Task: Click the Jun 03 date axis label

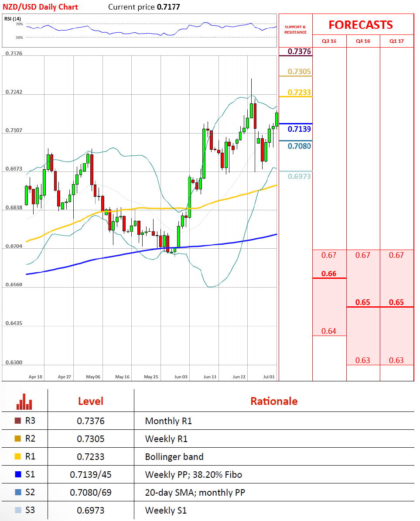Action: pos(181,377)
